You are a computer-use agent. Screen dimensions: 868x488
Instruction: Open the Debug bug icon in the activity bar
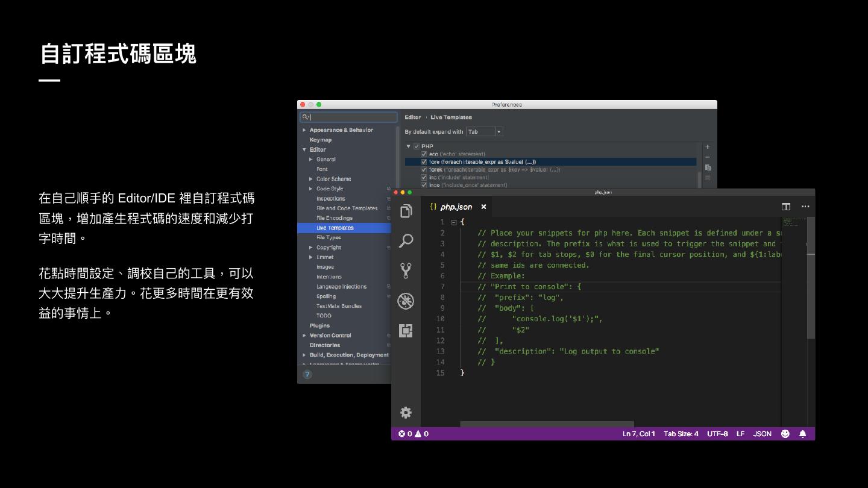(x=406, y=301)
